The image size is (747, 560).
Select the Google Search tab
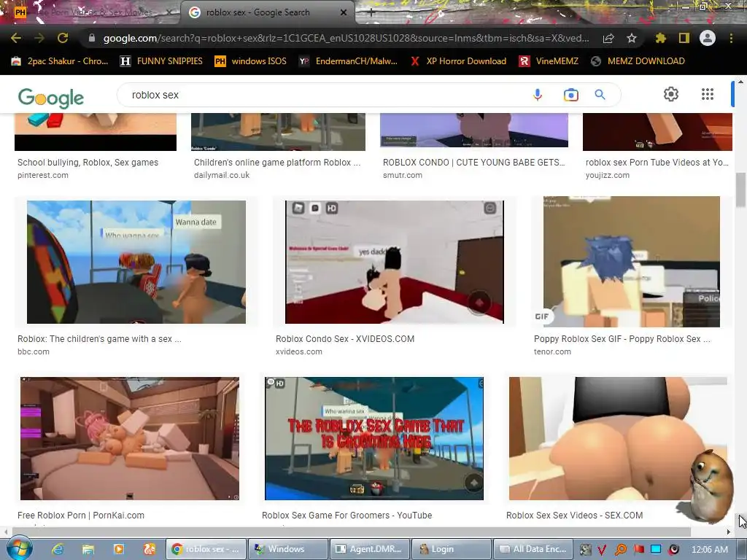267,12
